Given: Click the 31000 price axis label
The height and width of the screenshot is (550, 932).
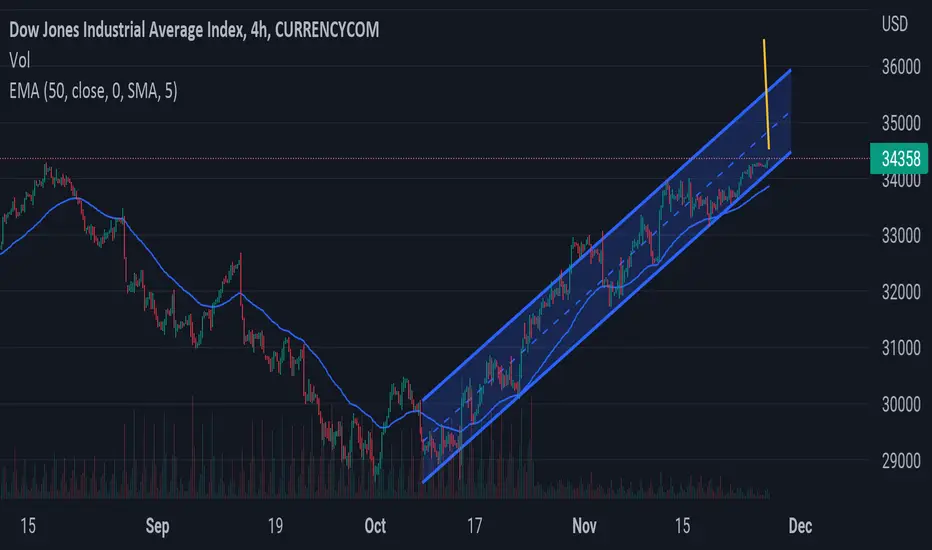Looking at the screenshot, I should click(x=901, y=348).
